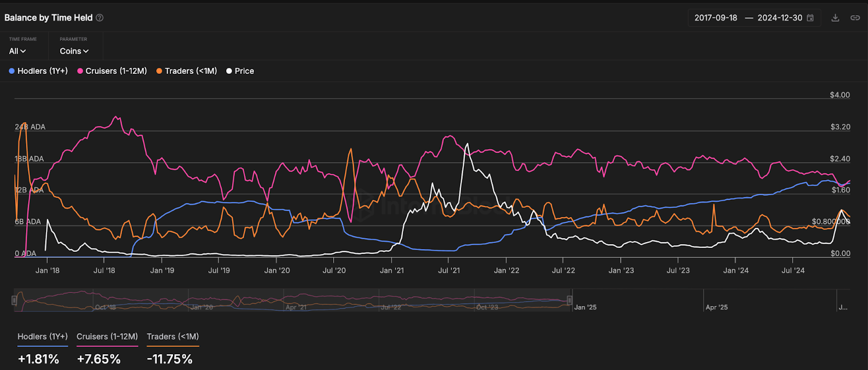868x370 pixels.
Task: Click the -11.75% Traders change value
Action: coord(170,359)
